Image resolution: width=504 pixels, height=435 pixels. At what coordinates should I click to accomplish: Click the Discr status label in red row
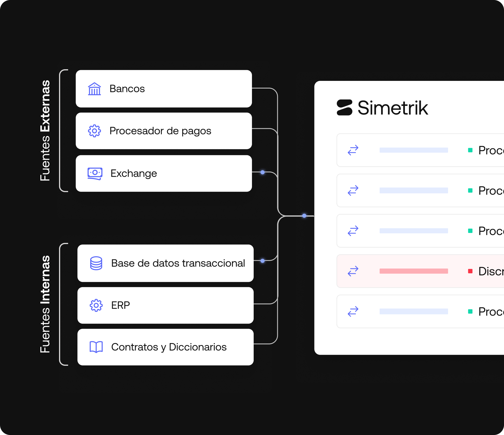click(491, 271)
